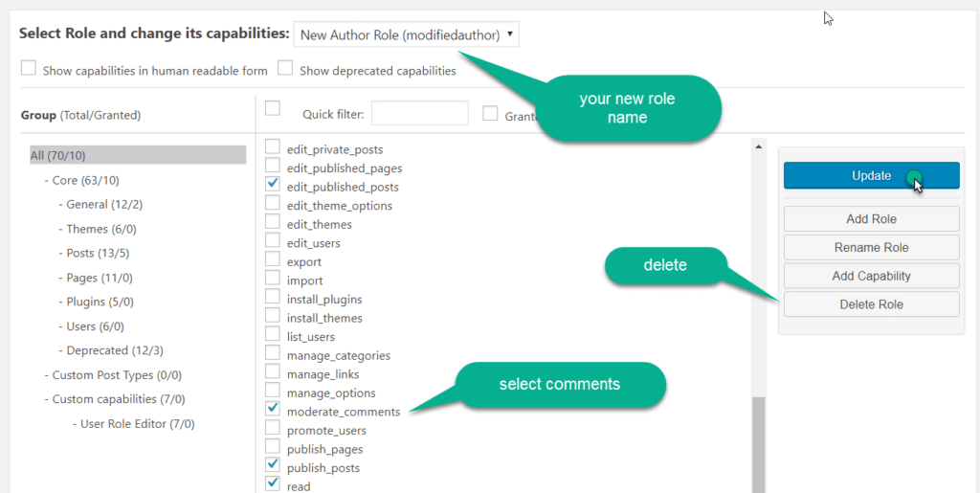The width and height of the screenshot is (980, 493).
Task: Check the edit_private_posts capability
Action: pyautogui.click(x=273, y=146)
